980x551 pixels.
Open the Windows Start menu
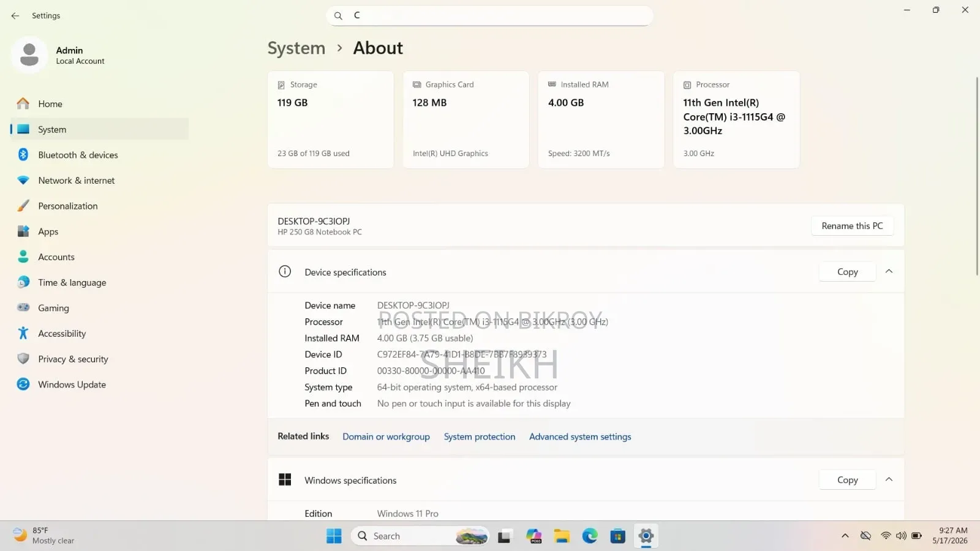(x=334, y=536)
